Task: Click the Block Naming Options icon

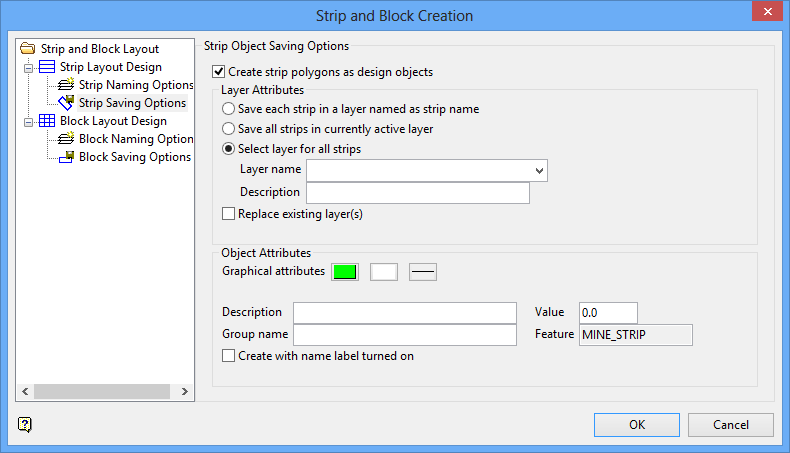Action: [x=67, y=139]
